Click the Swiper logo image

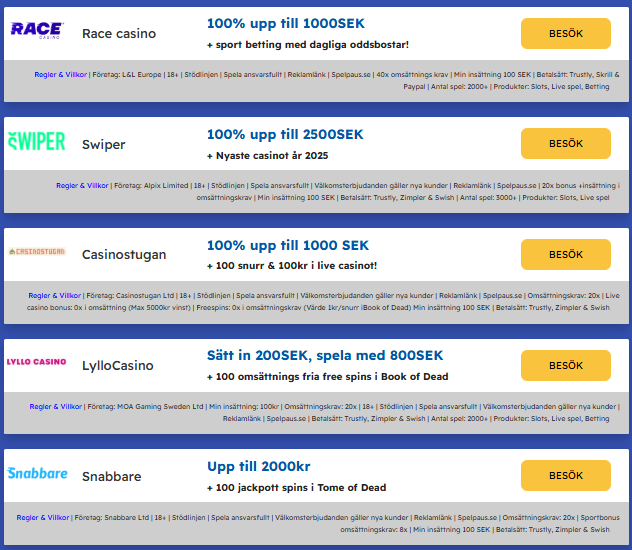tap(37, 142)
